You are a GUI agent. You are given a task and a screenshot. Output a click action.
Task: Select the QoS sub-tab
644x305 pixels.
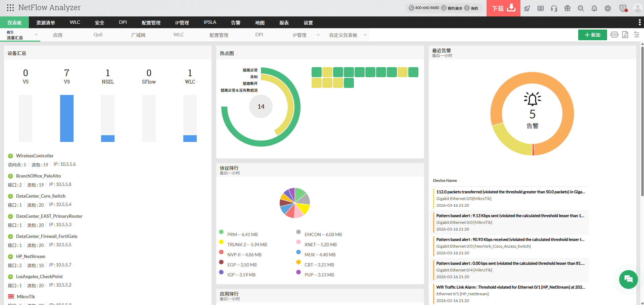97,35
